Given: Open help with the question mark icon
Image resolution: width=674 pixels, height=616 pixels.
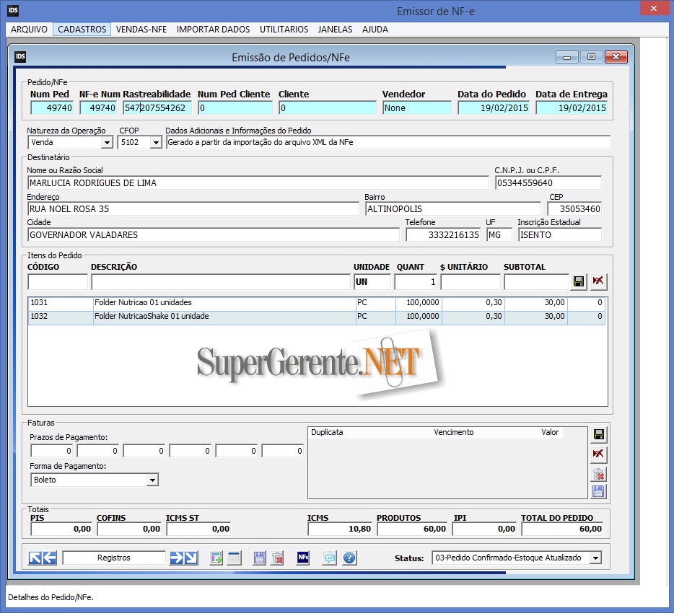Looking at the screenshot, I should [x=349, y=558].
